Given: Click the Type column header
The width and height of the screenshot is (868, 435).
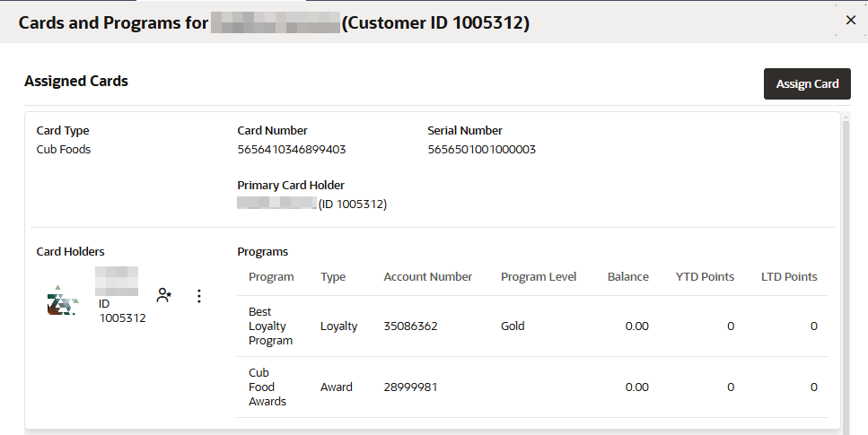Looking at the screenshot, I should pos(333,277).
